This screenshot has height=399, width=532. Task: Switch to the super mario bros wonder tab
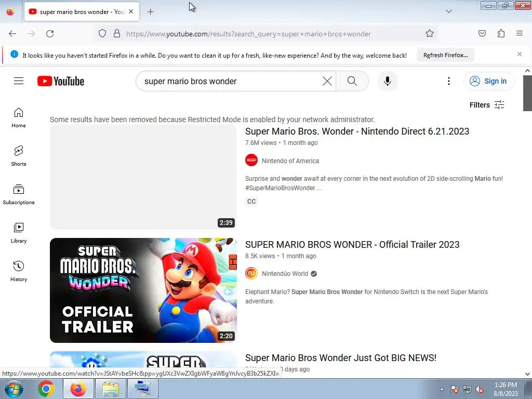[82, 12]
